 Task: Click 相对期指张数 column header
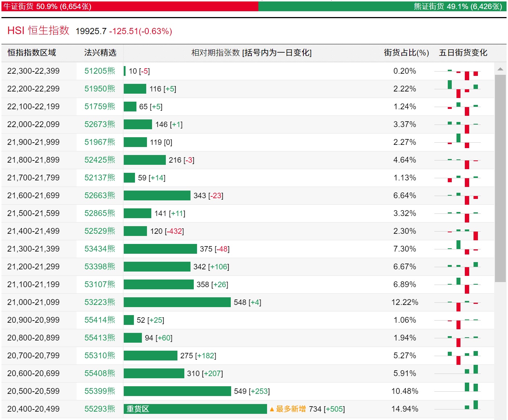tap(251, 53)
